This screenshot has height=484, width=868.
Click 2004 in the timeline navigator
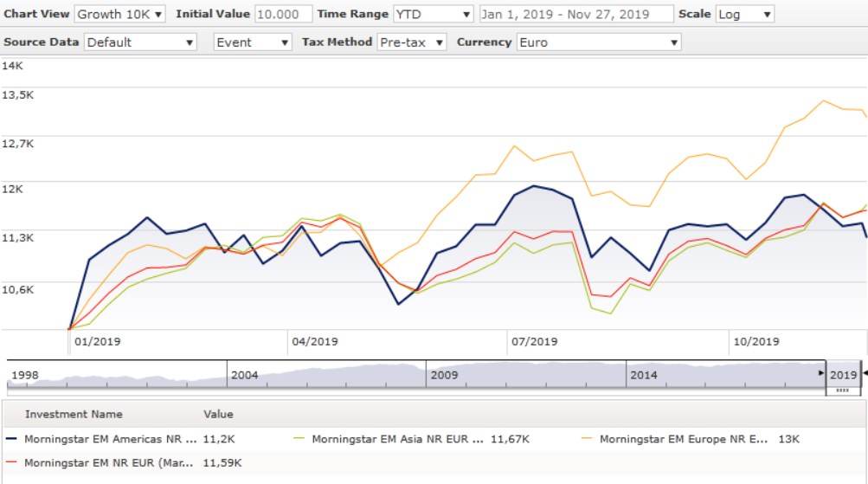click(245, 375)
